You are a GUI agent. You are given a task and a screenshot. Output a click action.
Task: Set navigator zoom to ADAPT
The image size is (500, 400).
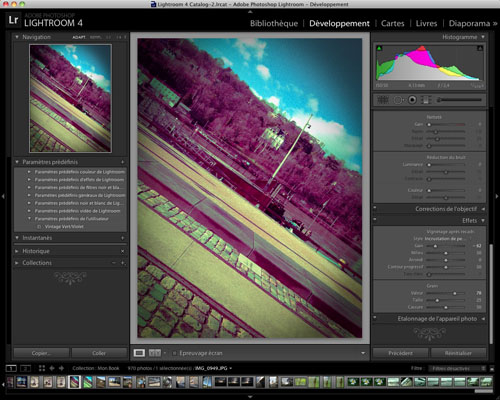click(x=79, y=37)
